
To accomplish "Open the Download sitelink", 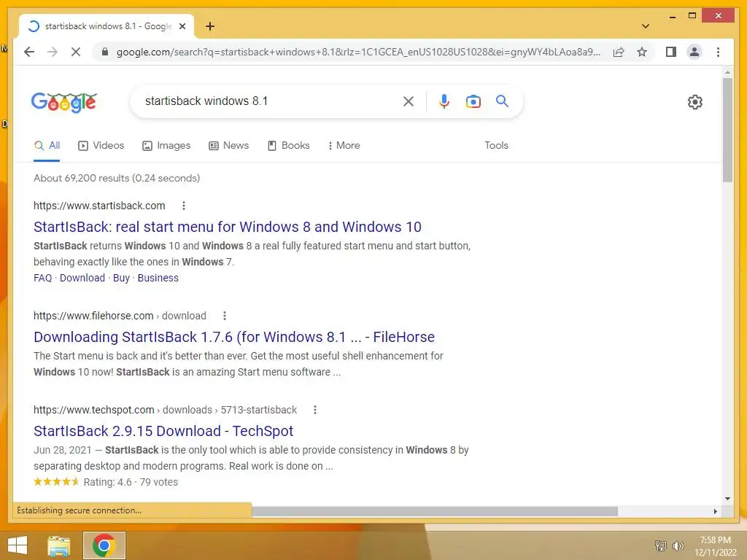I will click(82, 278).
